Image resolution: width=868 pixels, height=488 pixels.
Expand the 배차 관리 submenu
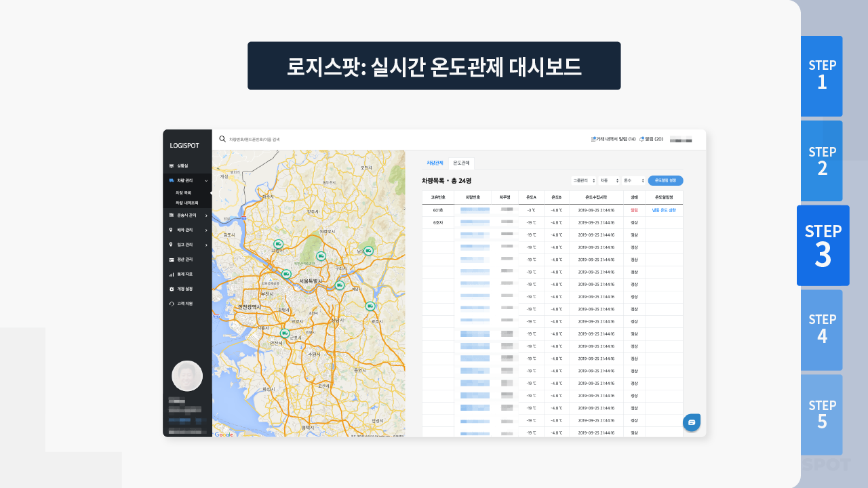pos(206,230)
